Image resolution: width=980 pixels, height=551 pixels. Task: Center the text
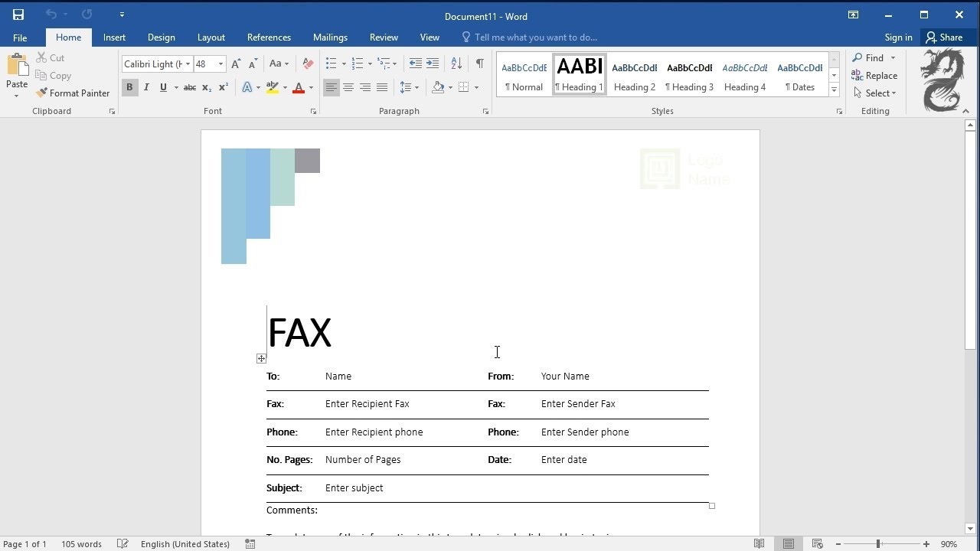(348, 87)
